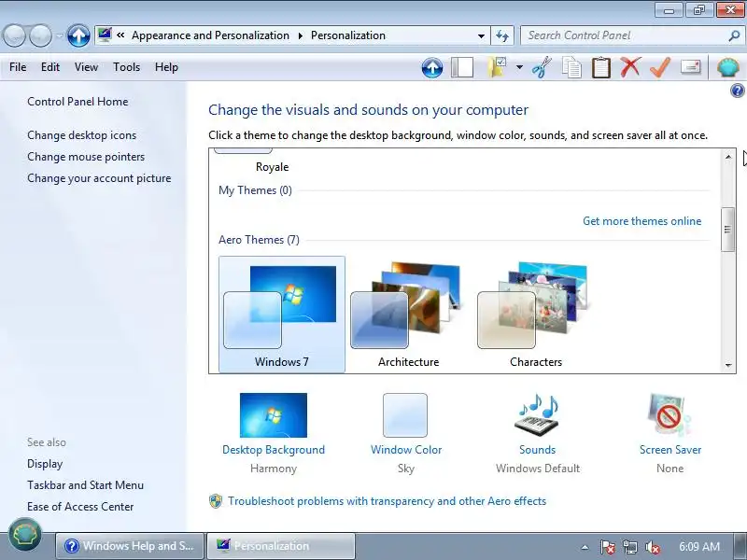The height and width of the screenshot is (560, 747).
Task: Click the blue Up toolbar icon
Action: coord(432,67)
